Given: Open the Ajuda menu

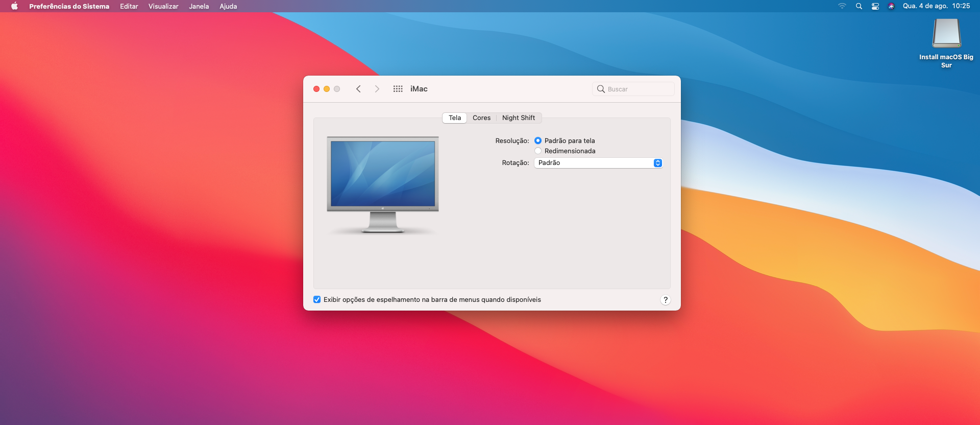Looking at the screenshot, I should coord(228,6).
